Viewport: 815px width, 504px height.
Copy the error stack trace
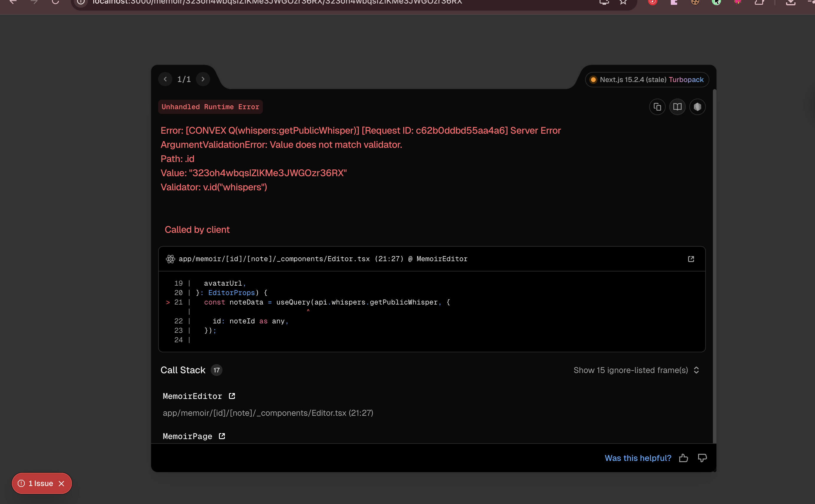pyautogui.click(x=657, y=107)
